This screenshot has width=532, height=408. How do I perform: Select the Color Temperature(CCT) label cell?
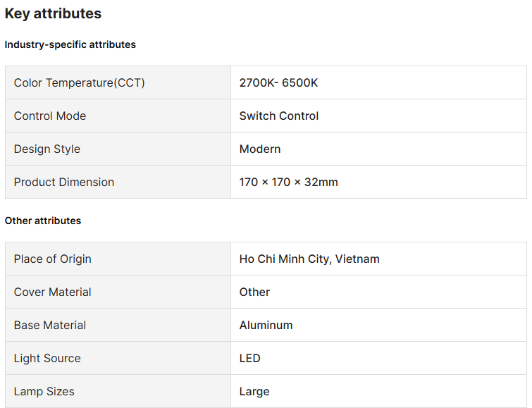pos(79,83)
